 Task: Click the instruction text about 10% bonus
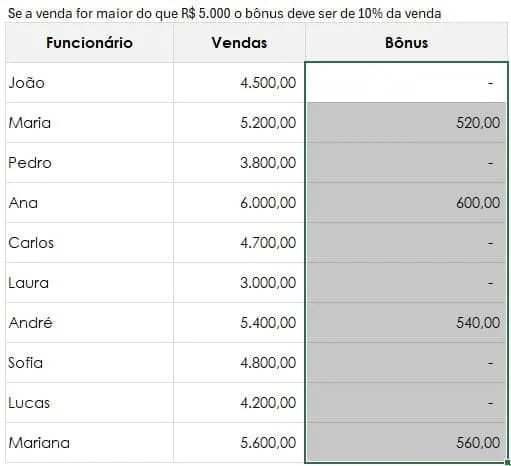pos(224,13)
